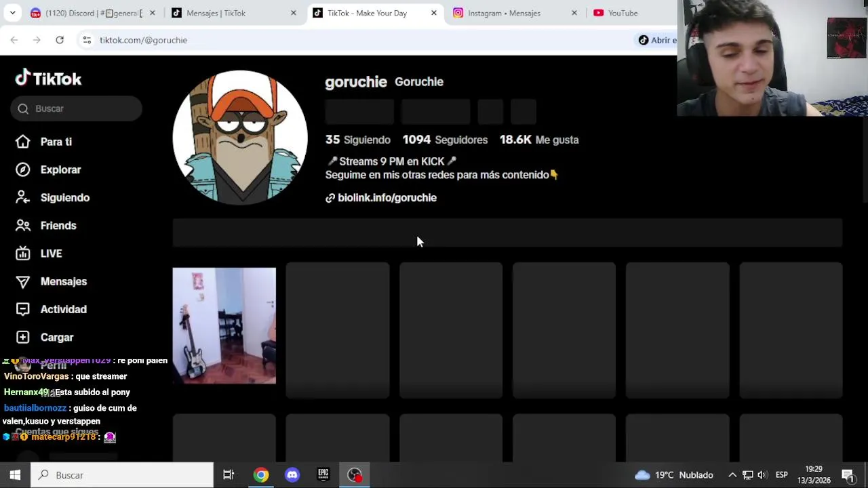Click the network icon in system tray
Viewport: 868px width, 488px height.
click(x=747, y=475)
